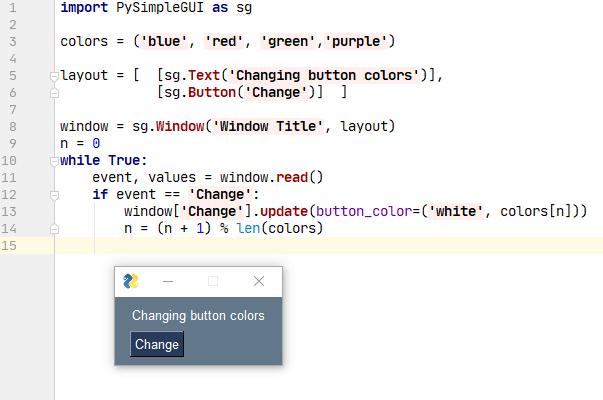Click the disabled maximize button of popup window
The width and height of the screenshot is (603, 400).
(x=213, y=282)
